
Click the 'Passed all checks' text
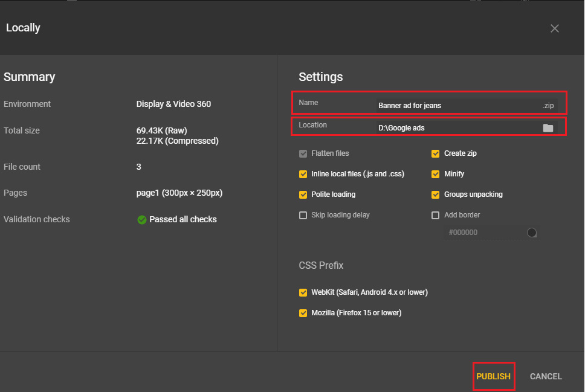point(183,219)
